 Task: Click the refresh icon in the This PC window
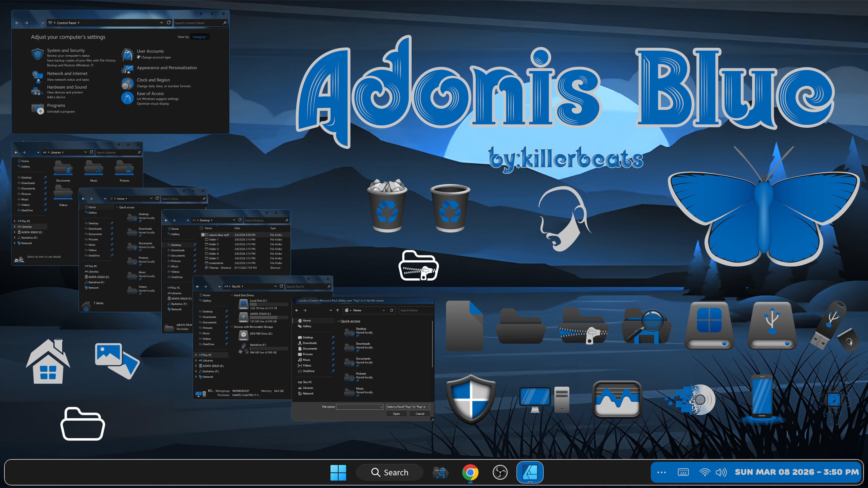click(281, 286)
